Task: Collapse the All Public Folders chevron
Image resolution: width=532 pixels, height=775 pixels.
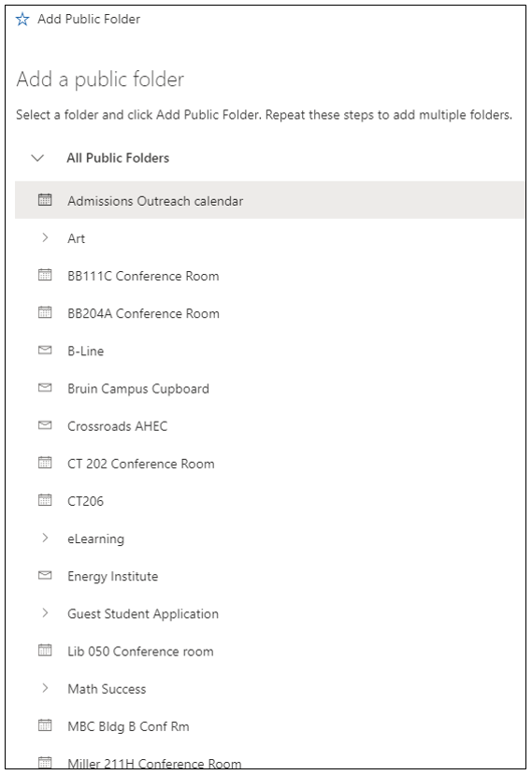Action: [37, 158]
